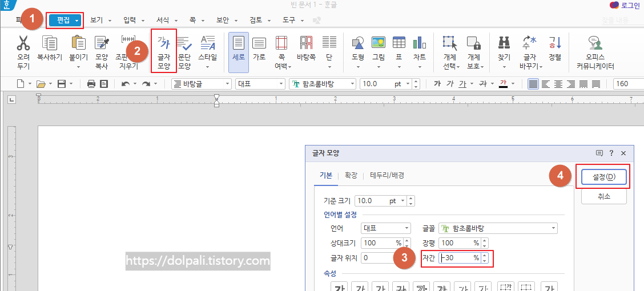Click the 도형 shapes icon
Image resolution: width=644 pixels, height=291 pixels.
[358, 43]
